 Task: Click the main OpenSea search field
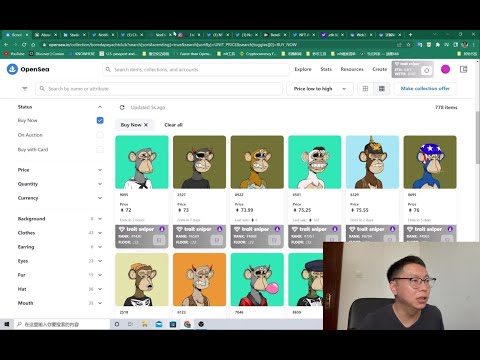(196, 70)
